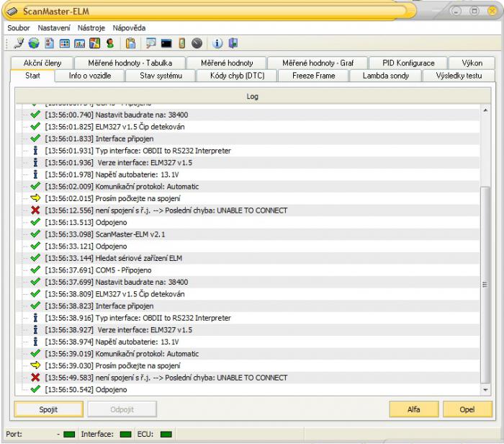Click the log scrollbar down arrow
This screenshot has height=444, width=504.
click(484, 389)
